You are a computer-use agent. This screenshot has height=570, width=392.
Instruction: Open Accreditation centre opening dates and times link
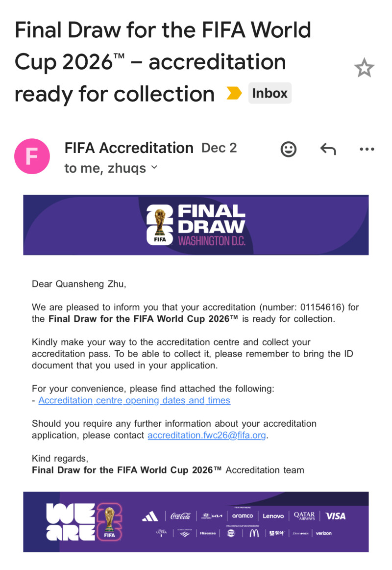pyautogui.click(x=134, y=400)
